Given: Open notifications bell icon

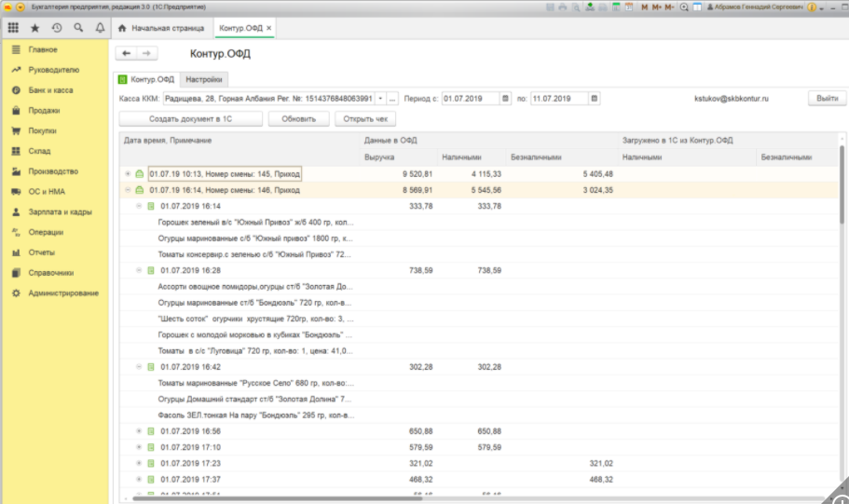Looking at the screenshot, I should 100,28.
